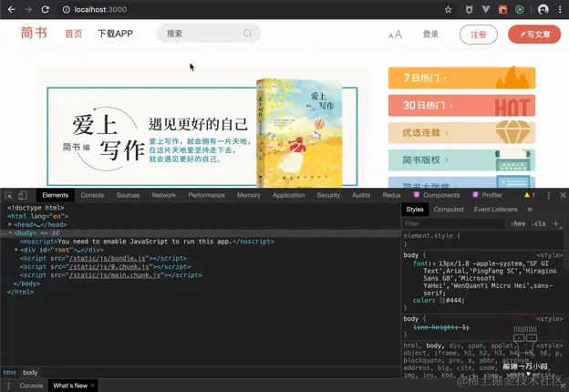
Task: Open the shield extension icon
Action: pos(469,10)
